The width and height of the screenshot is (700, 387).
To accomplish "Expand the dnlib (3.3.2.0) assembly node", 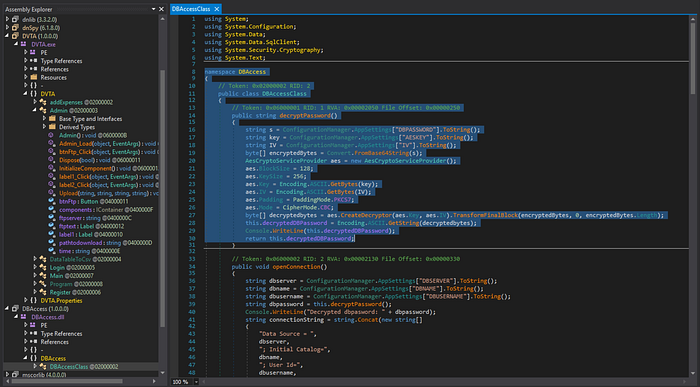I will [x=7, y=19].
